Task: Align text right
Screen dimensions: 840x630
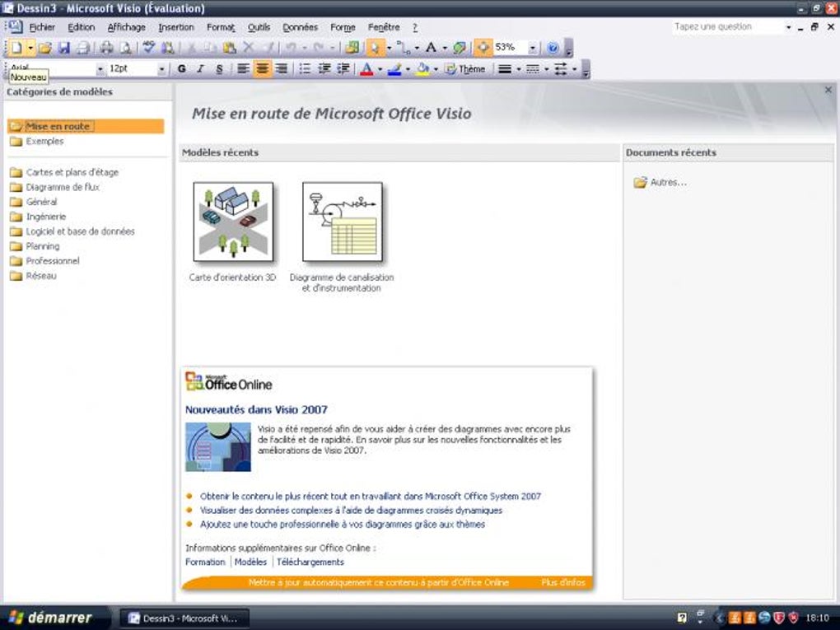Action: coord(281,68)
